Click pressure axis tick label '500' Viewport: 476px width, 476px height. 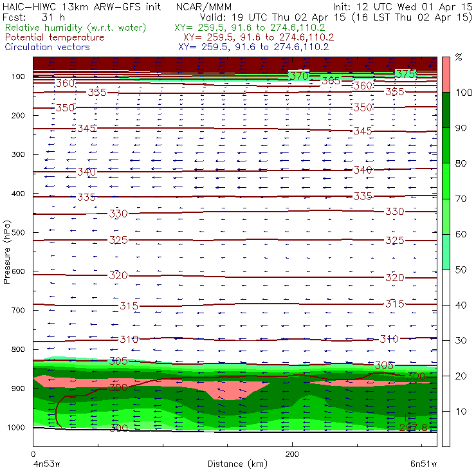[x=18, y=233]
